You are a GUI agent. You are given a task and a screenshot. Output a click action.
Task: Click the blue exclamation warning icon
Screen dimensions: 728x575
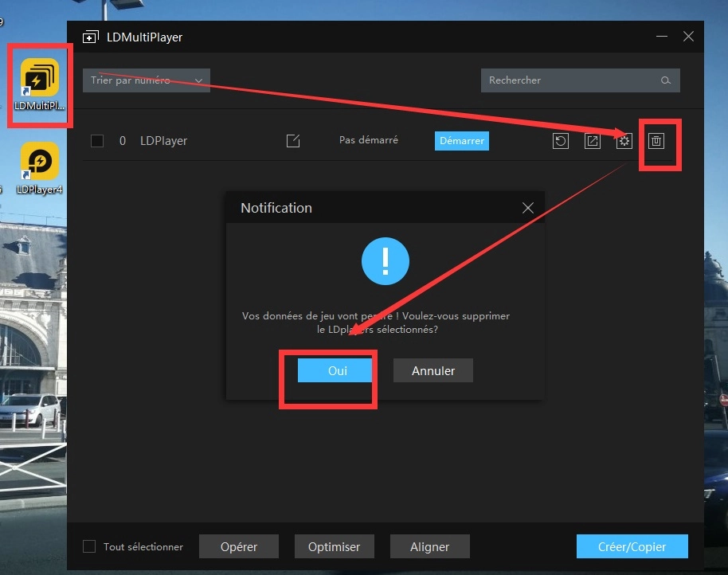coord(386,260)
